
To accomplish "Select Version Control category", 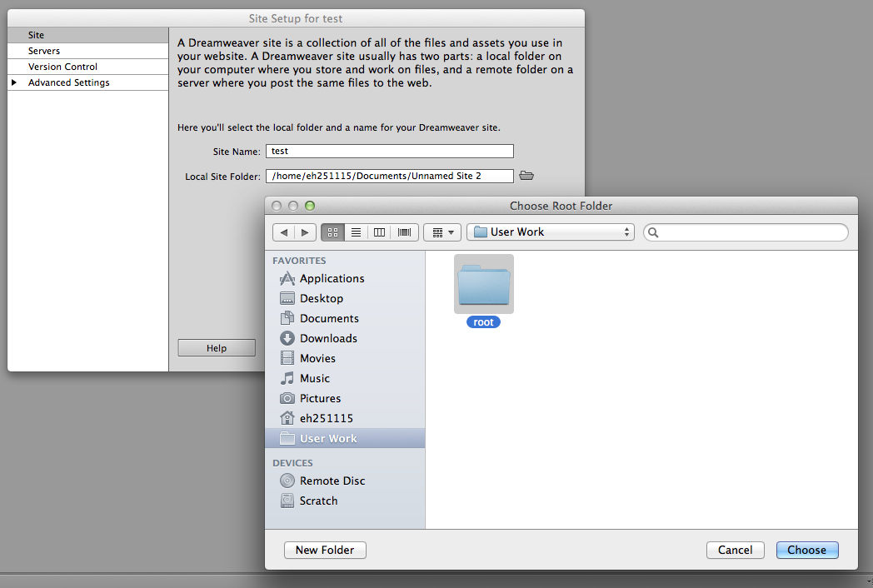I will 88,67.
